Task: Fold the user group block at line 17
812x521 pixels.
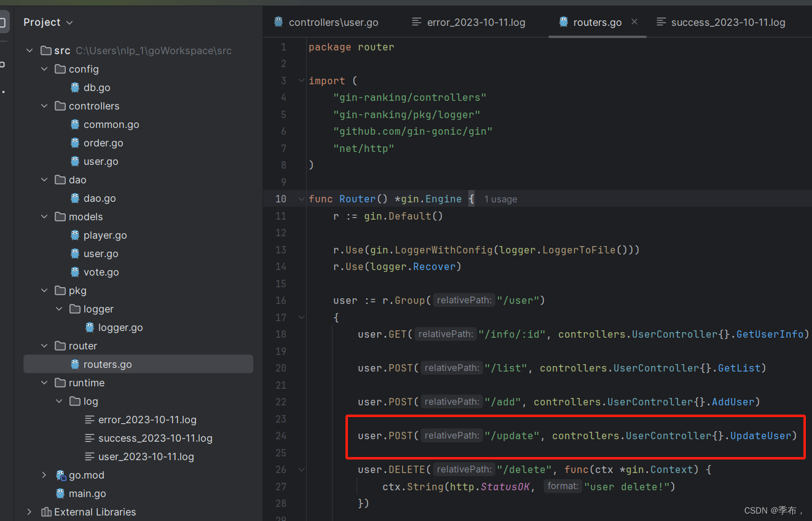Action: point(301,317)
